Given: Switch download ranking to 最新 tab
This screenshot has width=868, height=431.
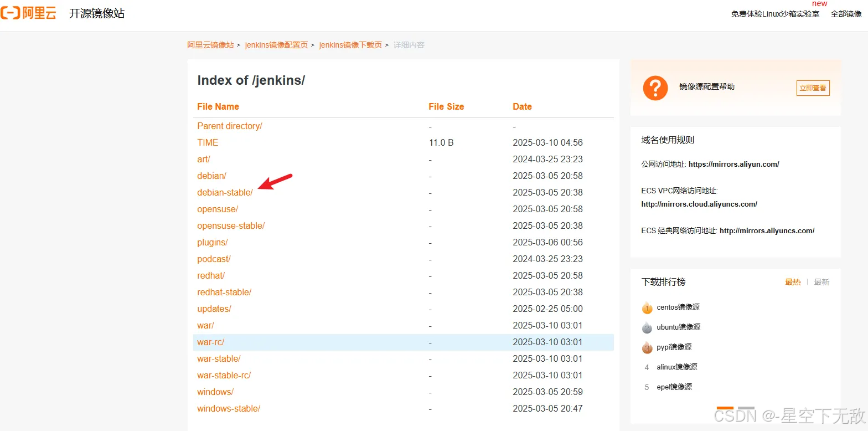Looking at the screenshot, I should coord(821,282).
